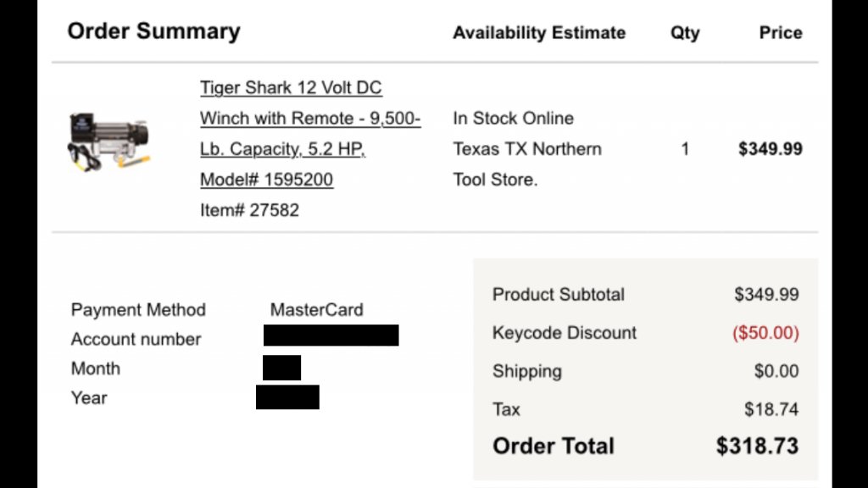This screenshot has height=488, width=868.
Task: Click the Keycode Discount ($50.00) amount
Action: point(765,333)
